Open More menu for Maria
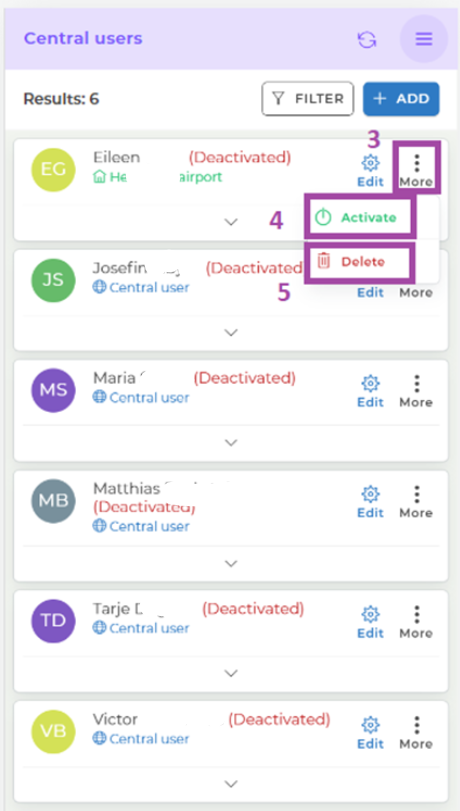Image resolution: width=460 pixels, height=811 pixels. (416, 392)
